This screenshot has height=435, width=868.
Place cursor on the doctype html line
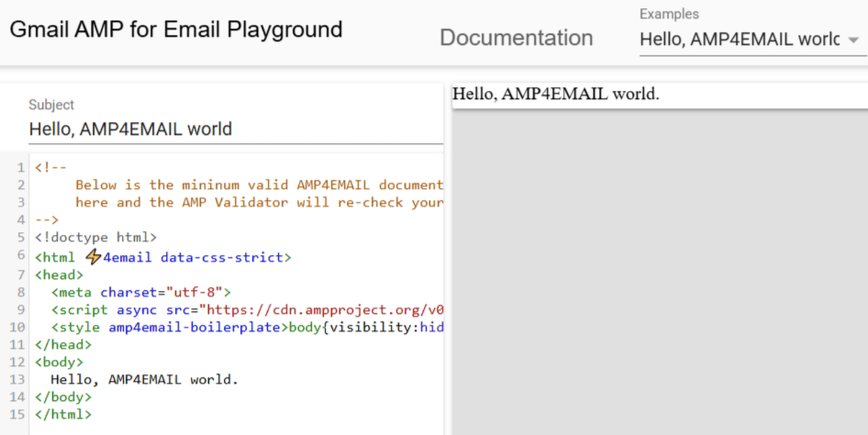click(96, 237)
